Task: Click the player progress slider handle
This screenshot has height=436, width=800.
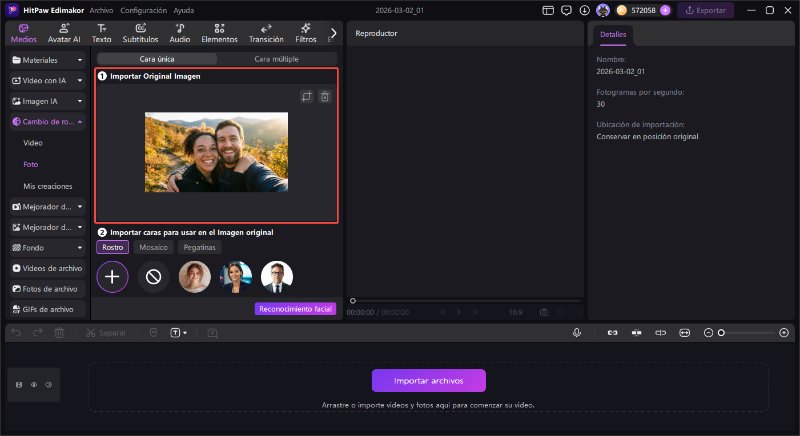Action: (353, 301)
